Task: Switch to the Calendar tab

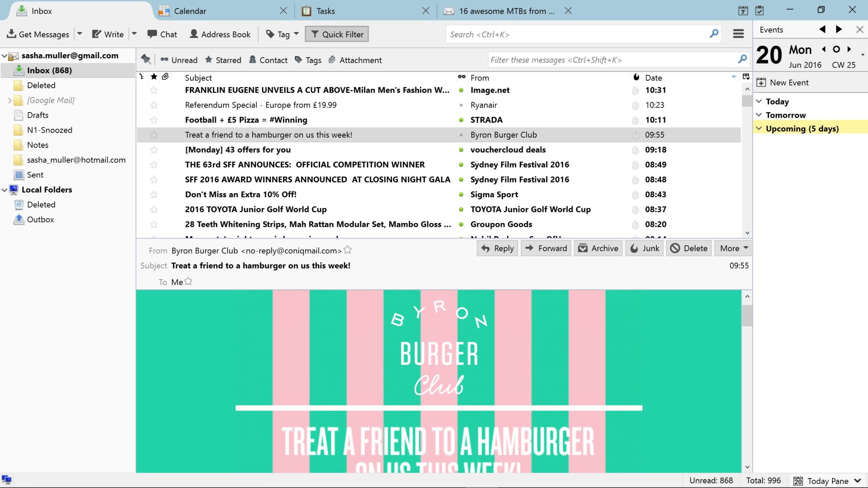Action: pyautogui.click(x=189, y=11)
